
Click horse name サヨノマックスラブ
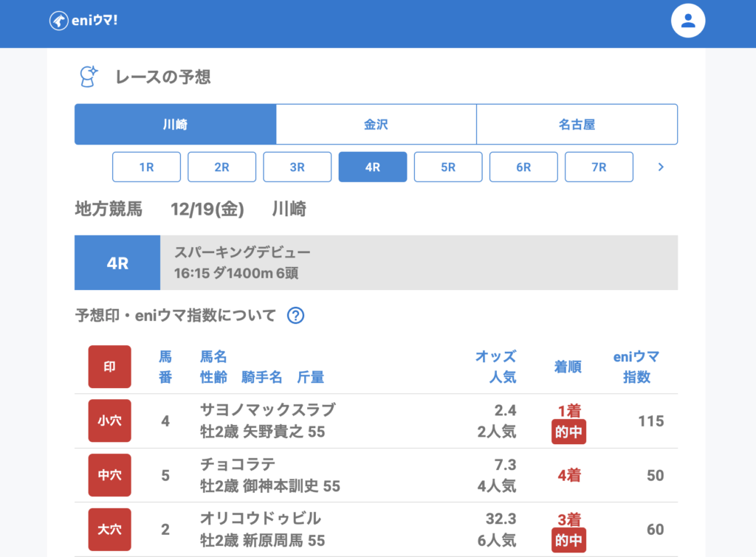coord(267,410)
